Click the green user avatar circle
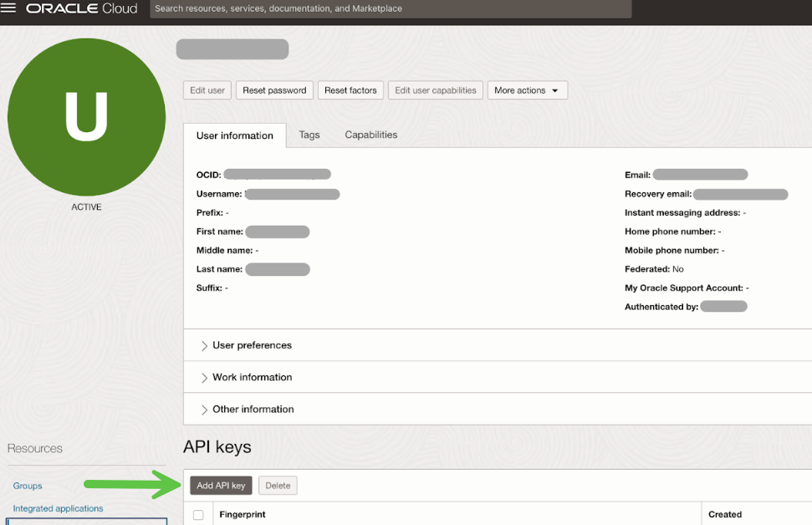Image resolution: width=812 pixels, height=525 pixels. click(x=86, y=117)
